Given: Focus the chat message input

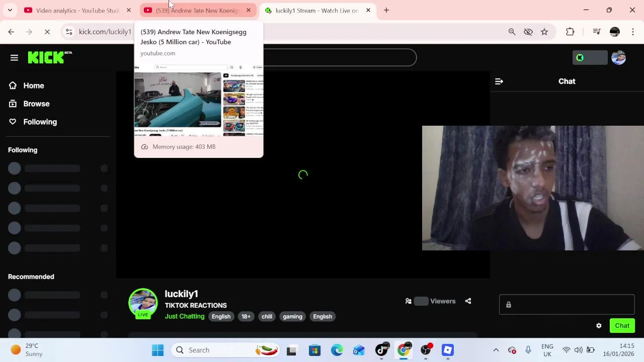Looking at the screenshot, I should [x=567, y=305].
